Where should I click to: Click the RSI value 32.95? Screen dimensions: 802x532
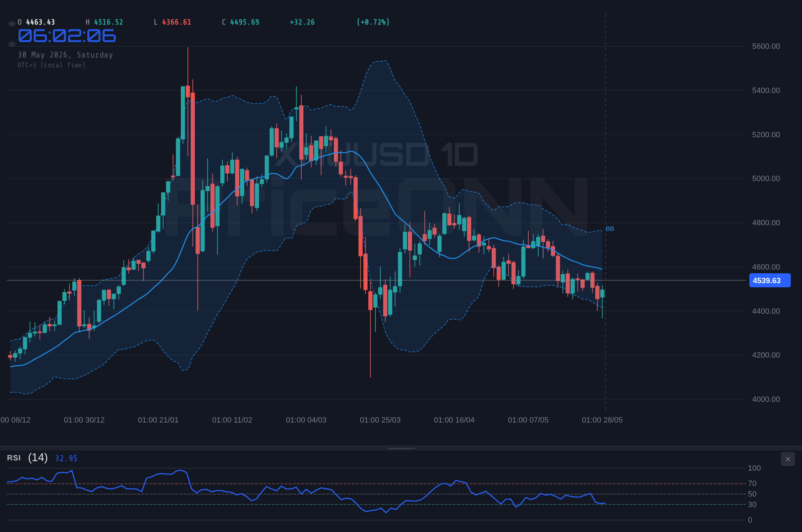66,458
